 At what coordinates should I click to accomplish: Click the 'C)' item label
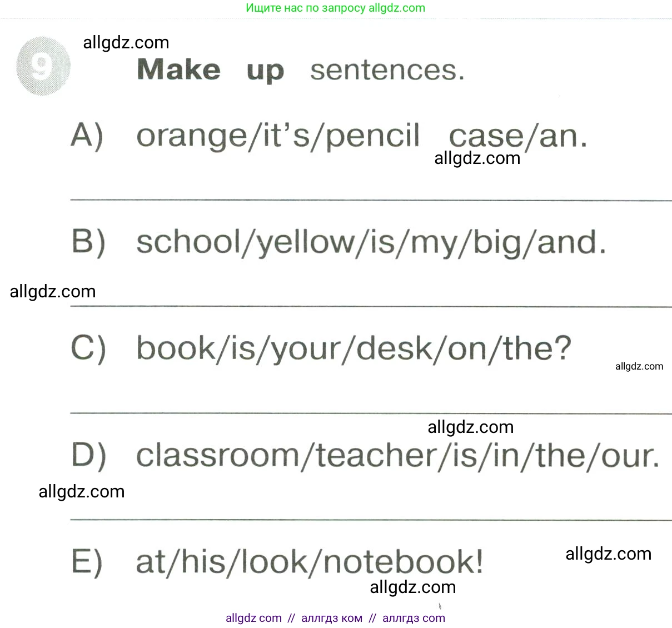coord(88,348)
